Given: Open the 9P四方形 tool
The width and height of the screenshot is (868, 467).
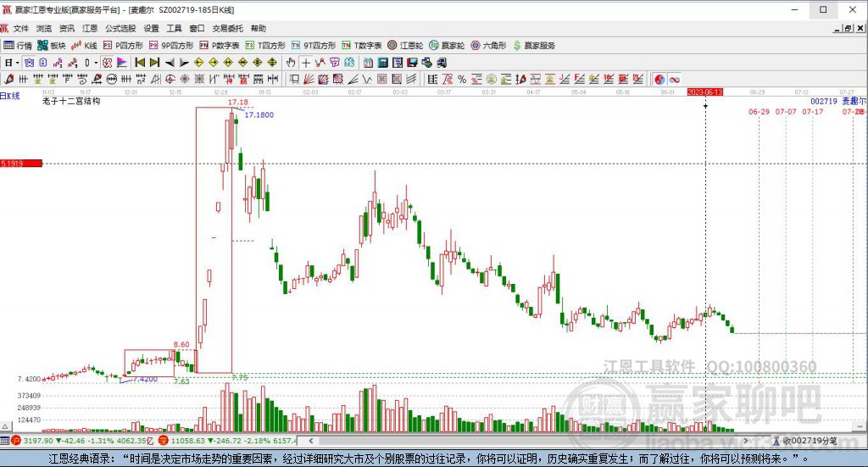Looking at the screenshot, I should pos(171,46).
